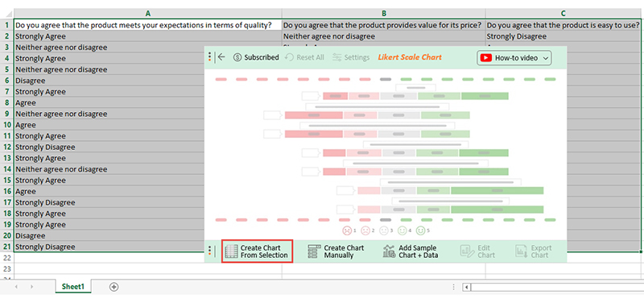
Task: Click Add Sample Chart + Data button
Action: pyautogui.click(x=411, y=251)
